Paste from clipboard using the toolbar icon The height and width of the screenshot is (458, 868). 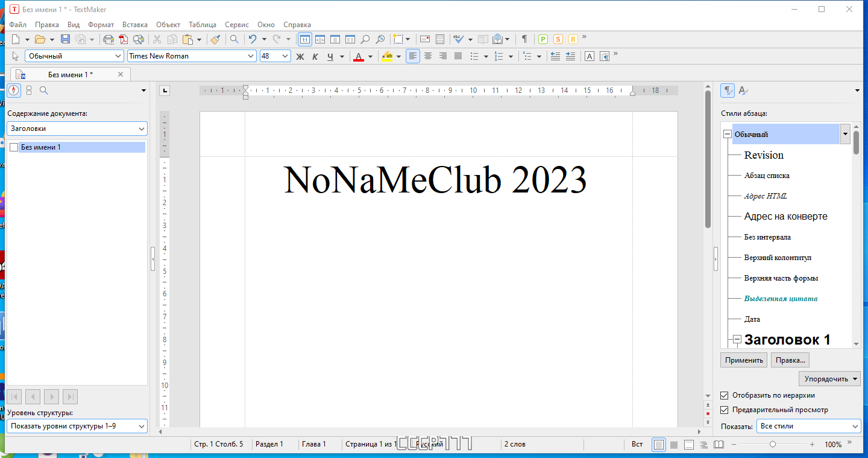click(187, 39)
